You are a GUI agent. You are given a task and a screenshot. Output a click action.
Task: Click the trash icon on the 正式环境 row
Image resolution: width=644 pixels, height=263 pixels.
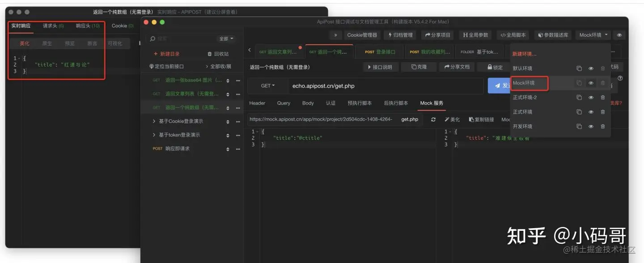click(x=603, y=112)
